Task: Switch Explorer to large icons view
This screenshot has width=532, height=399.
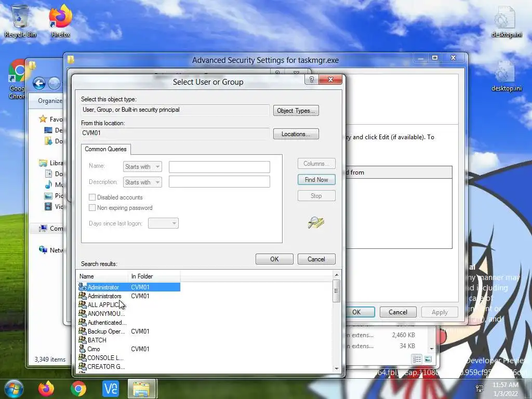Action: click(x=428, y=359)
